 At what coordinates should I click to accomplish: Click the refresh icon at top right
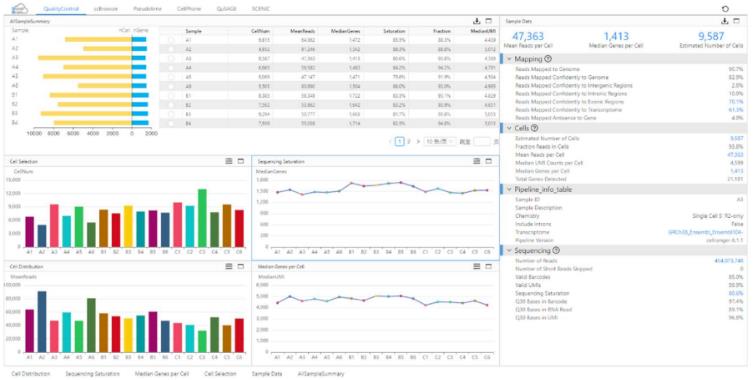click(x=726, y=9)
